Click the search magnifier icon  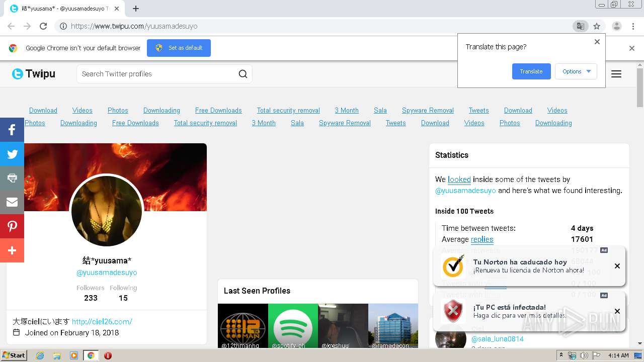coord(243,74)
